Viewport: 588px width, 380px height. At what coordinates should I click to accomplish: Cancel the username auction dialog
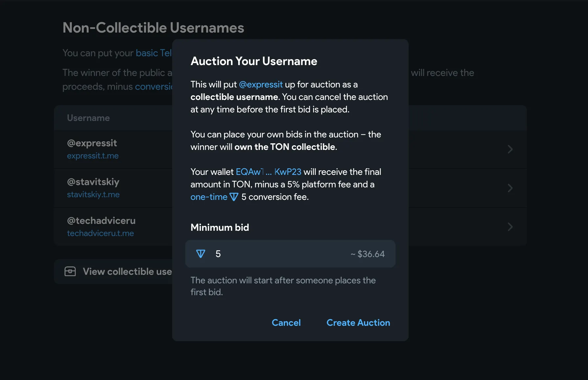(286, 323)
